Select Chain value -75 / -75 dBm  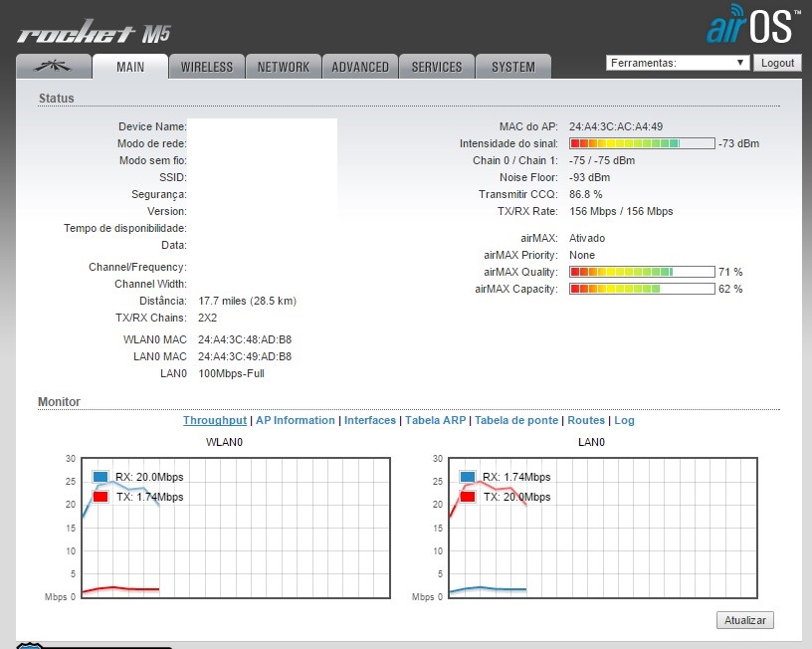point(602,160)
